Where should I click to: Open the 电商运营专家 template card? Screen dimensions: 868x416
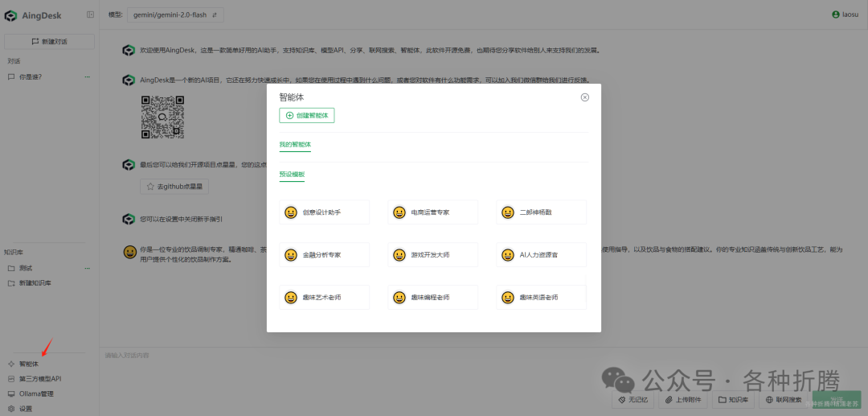(x=432, y=212)
